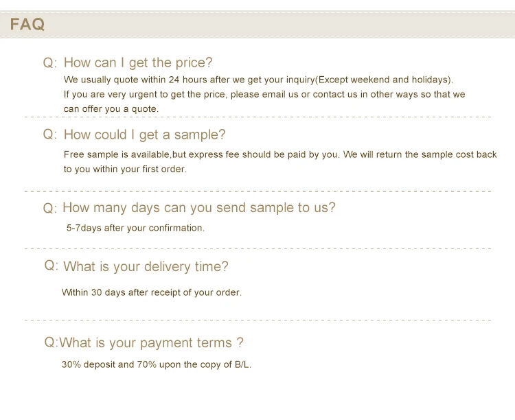Viewport: 515px width, 420px height.
Task: Click the '30% deposit and 70%' answer text
Action: tap(157, 364)
